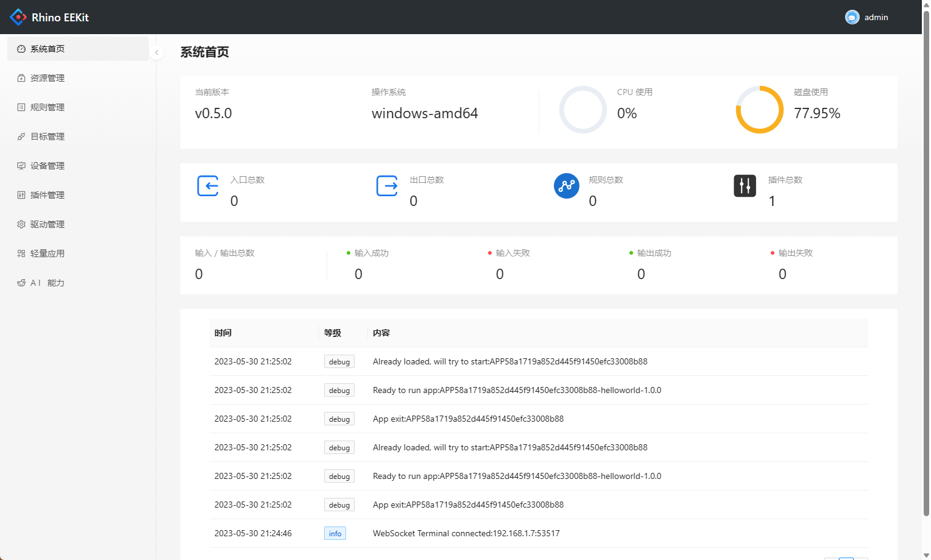The width and height of the screenshot is (931, 560).
Task: Click the 输入 / 输出总数 label
Action: pyautogui.click(x=225, y=253)
